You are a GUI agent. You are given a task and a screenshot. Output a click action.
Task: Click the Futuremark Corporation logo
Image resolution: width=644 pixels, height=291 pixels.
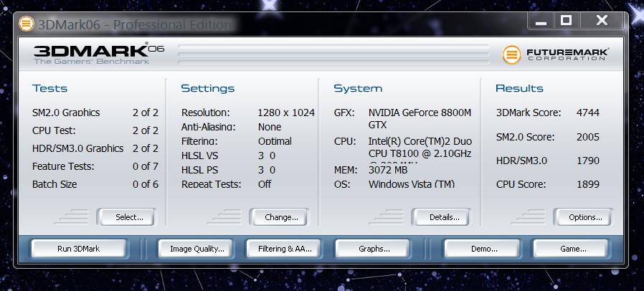pos(556,54)
